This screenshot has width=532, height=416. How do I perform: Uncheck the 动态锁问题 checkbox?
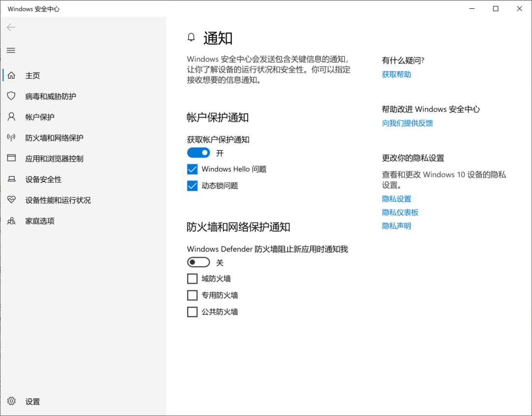coord(193,186)
